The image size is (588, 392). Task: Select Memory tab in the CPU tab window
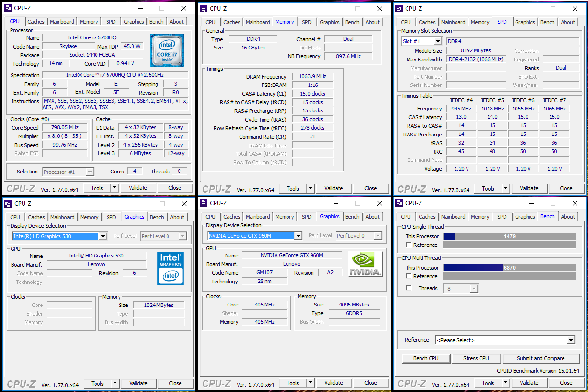click(x=89, y=22)
